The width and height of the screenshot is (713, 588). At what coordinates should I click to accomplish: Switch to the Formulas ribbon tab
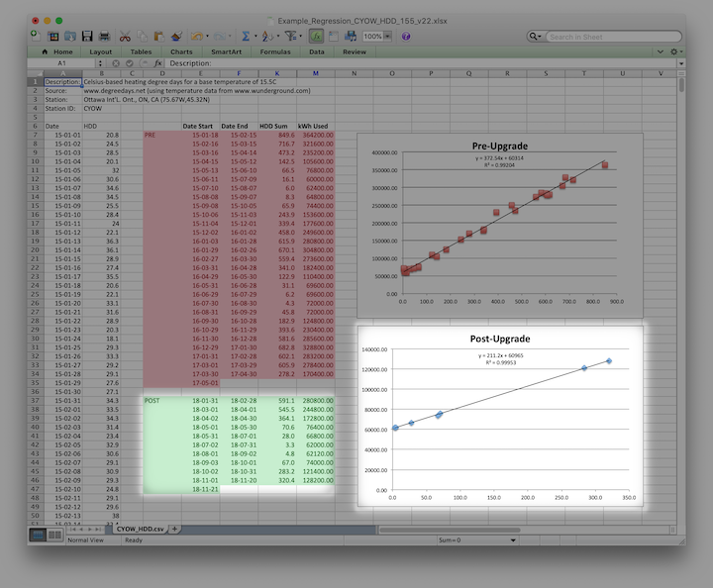[275, 51]
